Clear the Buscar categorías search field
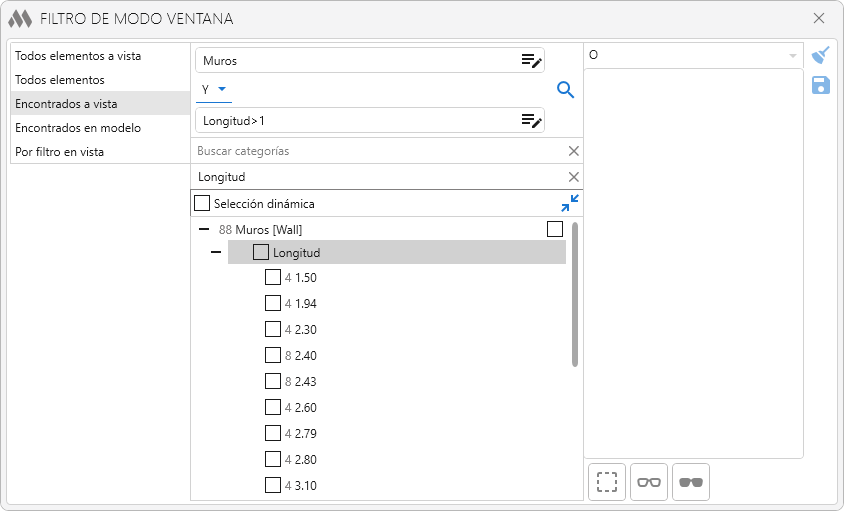844x511 pixels. click(573, 151)
